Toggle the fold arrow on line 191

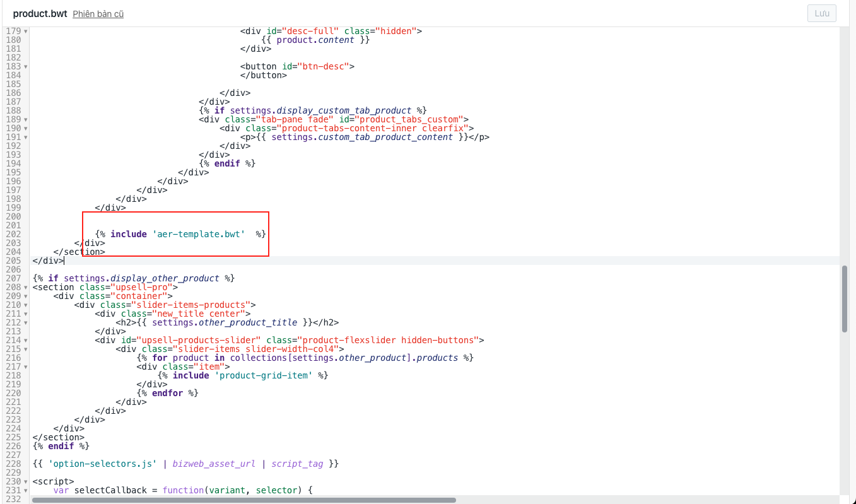(x=26, y=137)
